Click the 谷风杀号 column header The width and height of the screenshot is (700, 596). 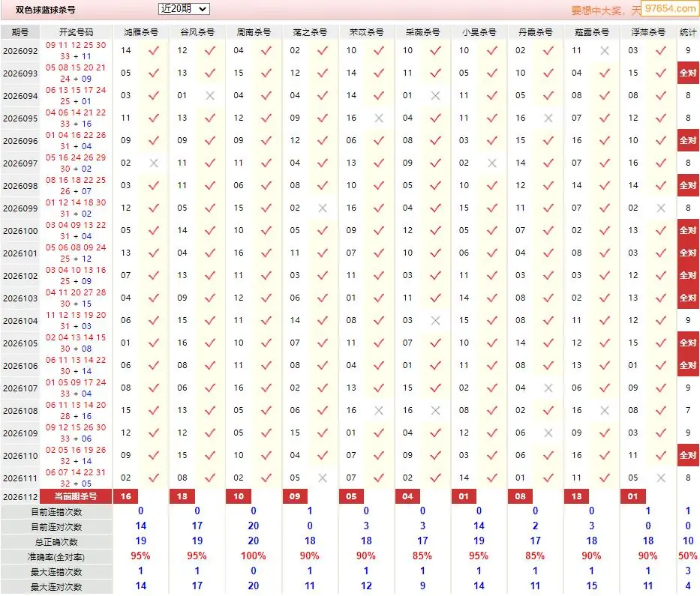coord(197,32)
